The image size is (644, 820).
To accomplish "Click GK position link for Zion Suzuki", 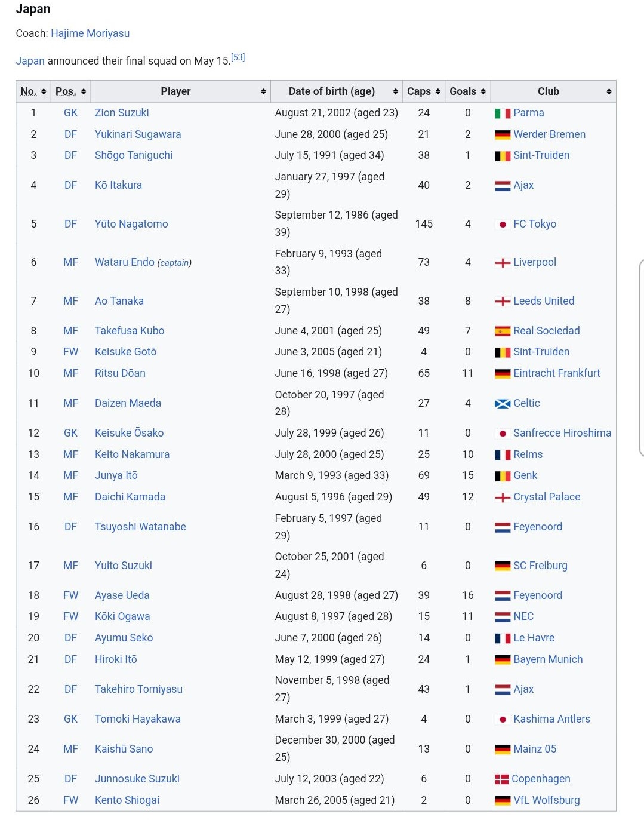I will click(x=71, y=113).
